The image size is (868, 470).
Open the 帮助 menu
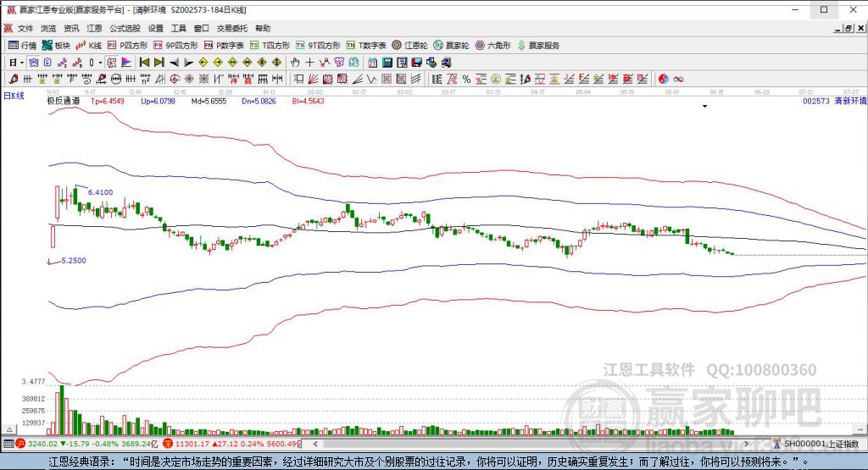point(263,28)
